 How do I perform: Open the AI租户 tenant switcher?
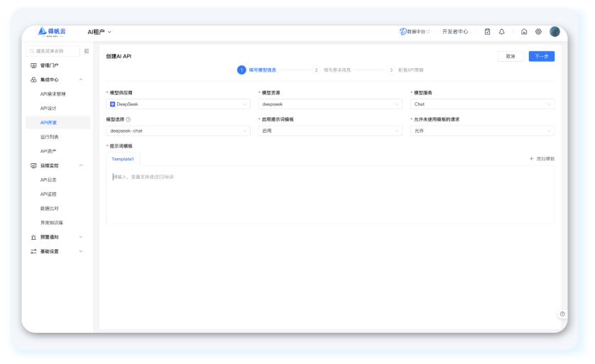[99, 32]
